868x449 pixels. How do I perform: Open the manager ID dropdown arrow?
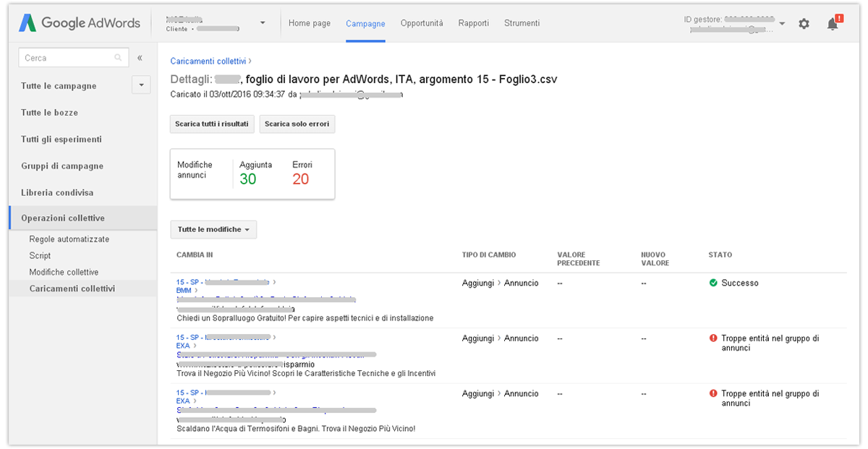[782, 24]
